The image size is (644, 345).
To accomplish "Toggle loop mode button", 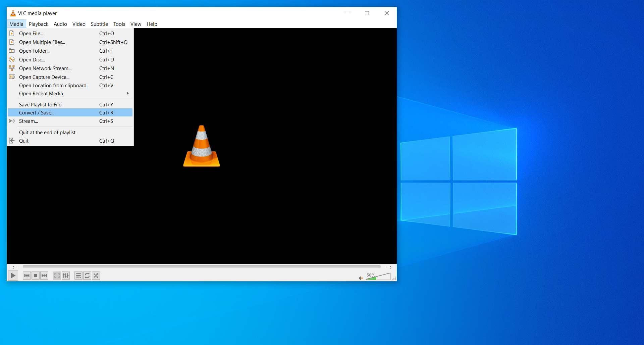I will pos(87,276).
